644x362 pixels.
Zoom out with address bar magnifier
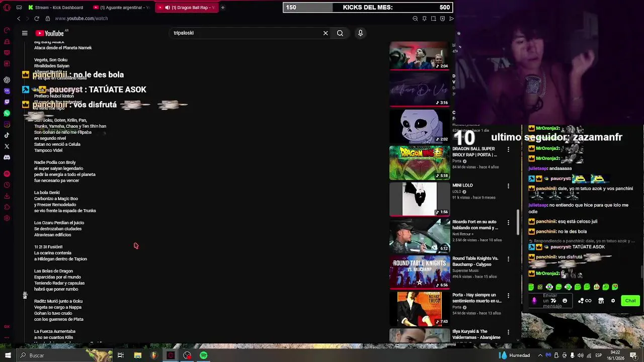click(415, 19)
